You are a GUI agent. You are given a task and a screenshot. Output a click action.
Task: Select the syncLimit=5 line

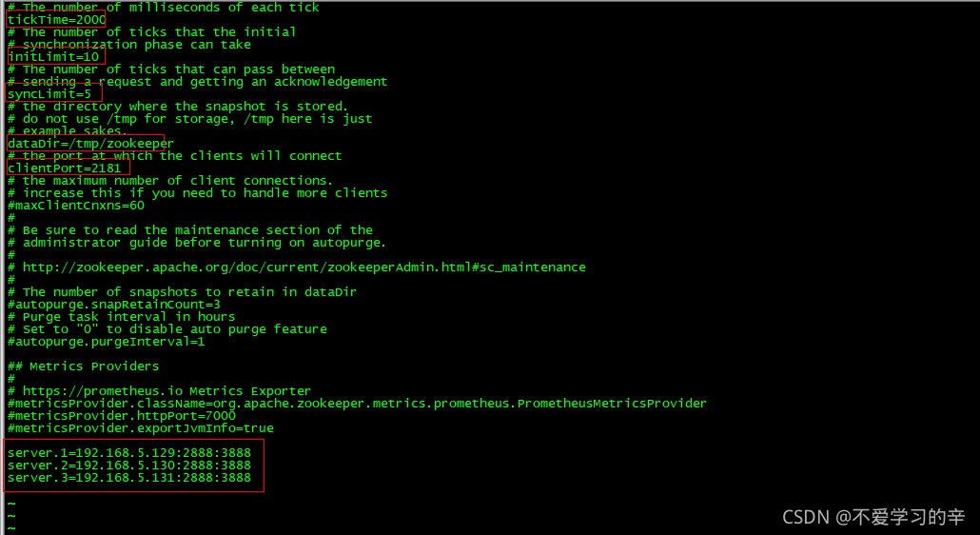(49, 93)
